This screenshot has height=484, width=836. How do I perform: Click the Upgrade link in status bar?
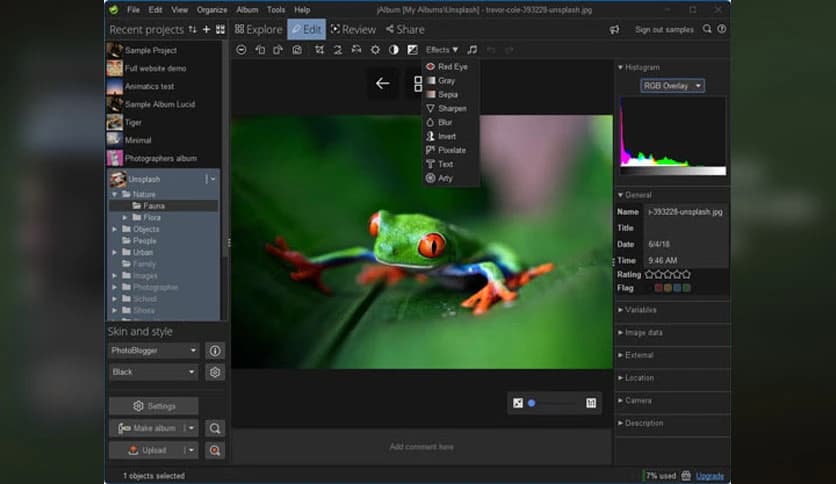(x=709, y=476)
